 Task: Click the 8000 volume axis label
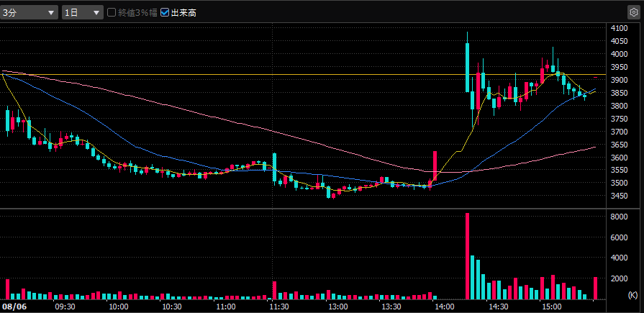click(x=619, y=217)
